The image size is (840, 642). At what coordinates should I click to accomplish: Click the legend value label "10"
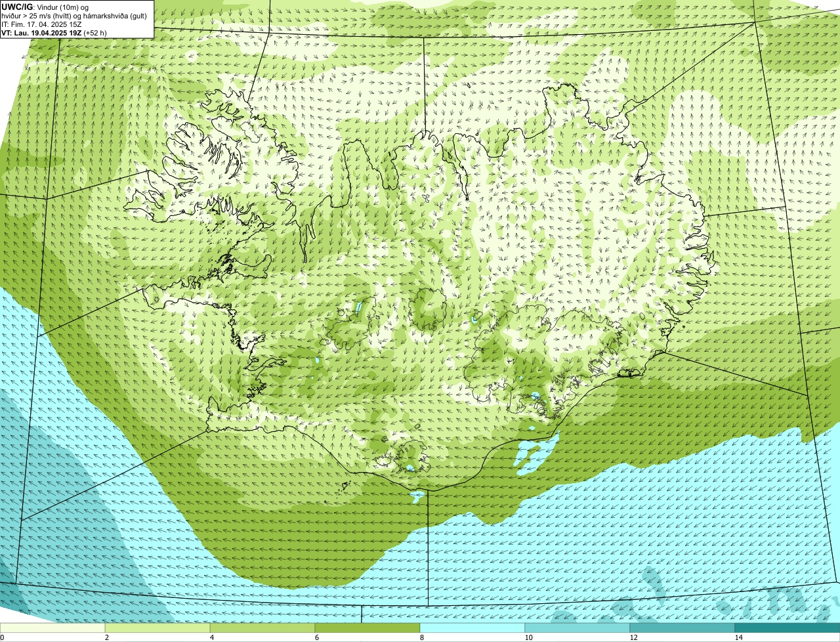tap(528, 637)
